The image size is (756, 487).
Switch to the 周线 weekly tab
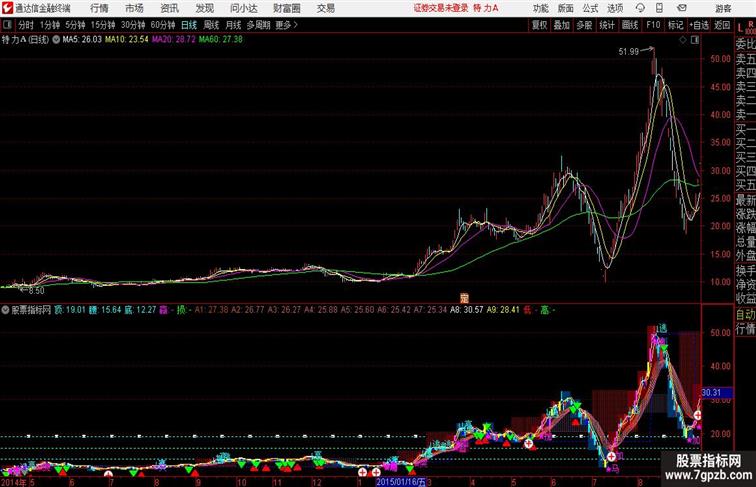[211, 25]
